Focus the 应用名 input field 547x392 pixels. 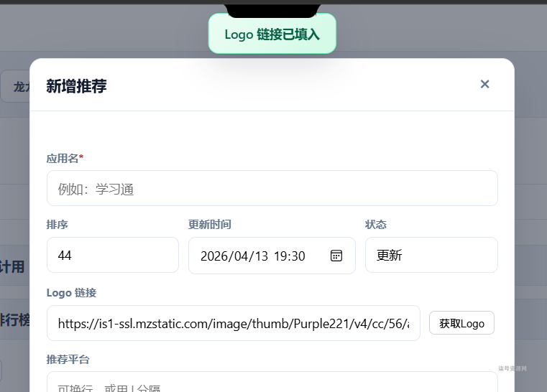[x=272, y=188]
